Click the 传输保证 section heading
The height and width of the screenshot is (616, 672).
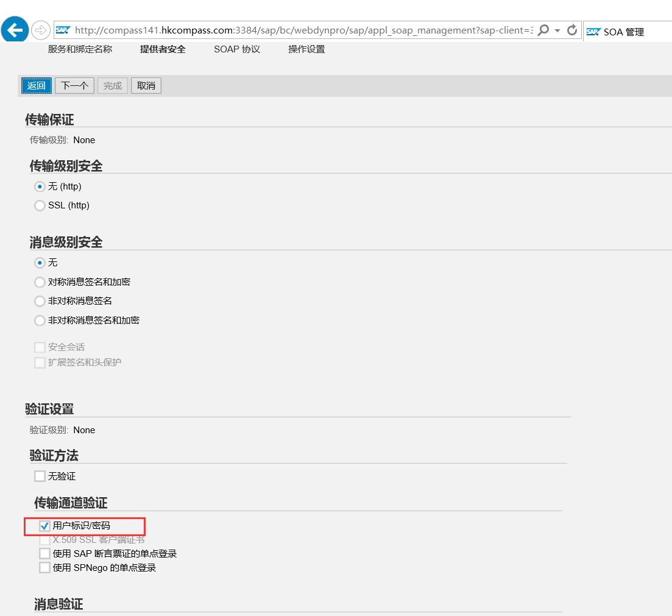[x=50, y=119]
